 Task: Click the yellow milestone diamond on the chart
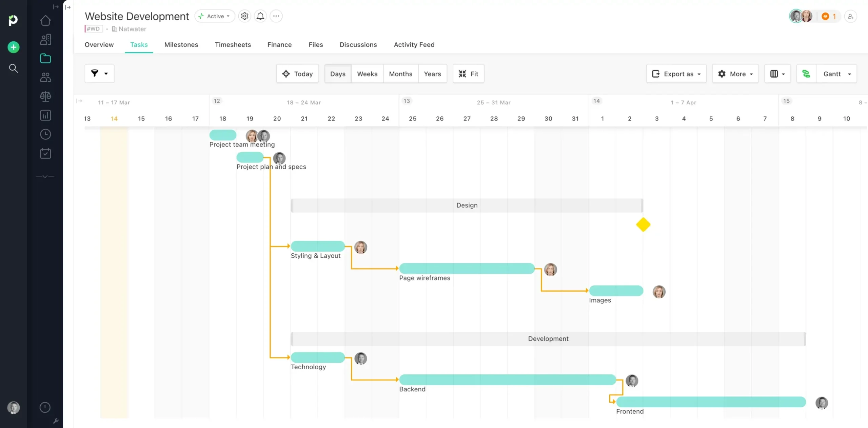point(643,224)
